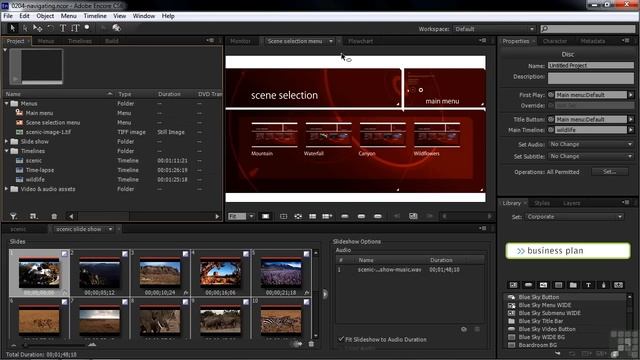640x360 pixels.
Task: Select the Direct Select tool
Action: point(25,28)
